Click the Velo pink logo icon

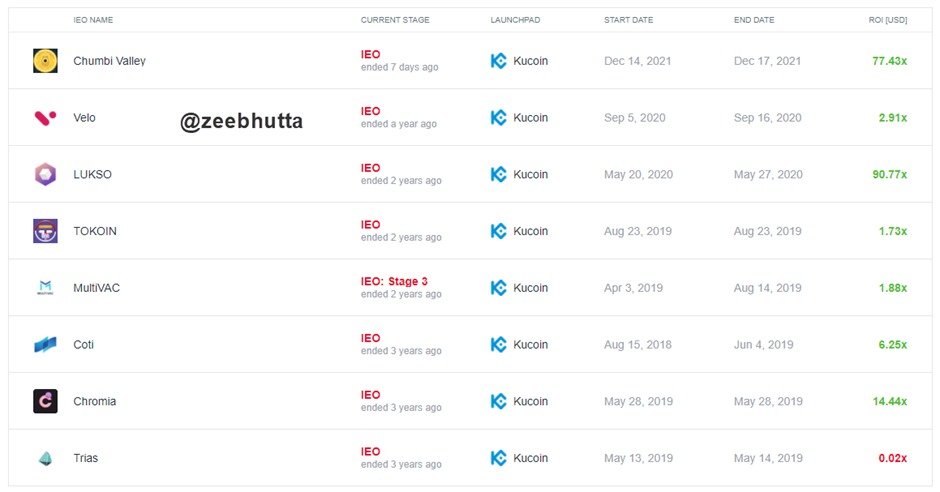45,117
